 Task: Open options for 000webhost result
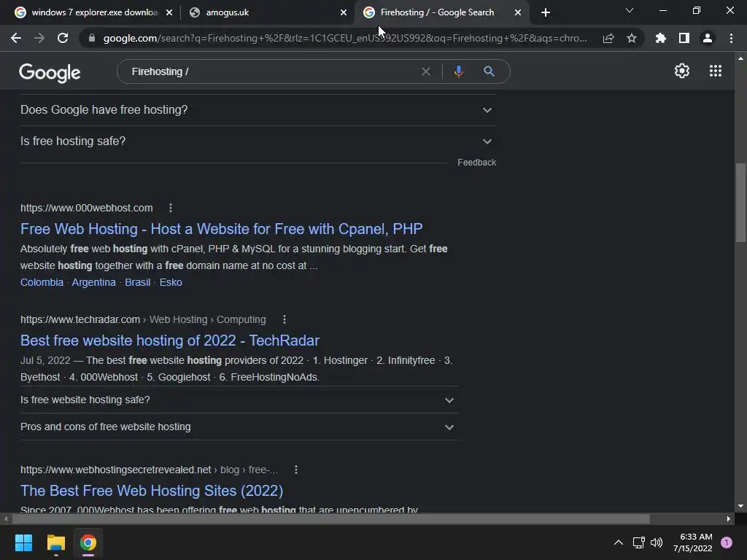[x=171, y=208]
